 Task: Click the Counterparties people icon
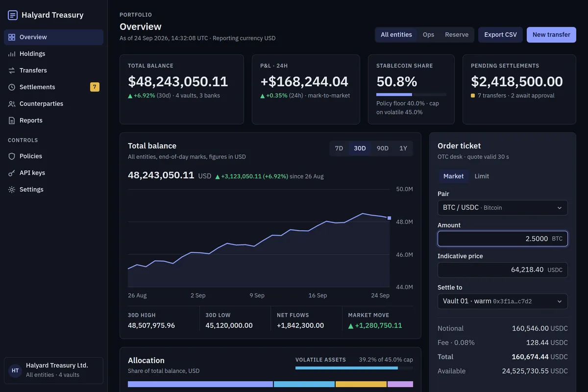(x=12, y=104)
